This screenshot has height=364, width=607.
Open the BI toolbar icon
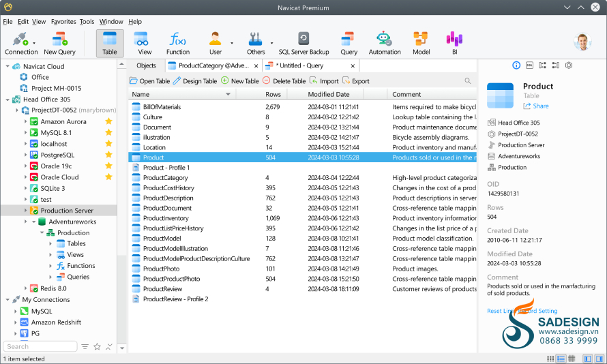click(x=454, y=44)
